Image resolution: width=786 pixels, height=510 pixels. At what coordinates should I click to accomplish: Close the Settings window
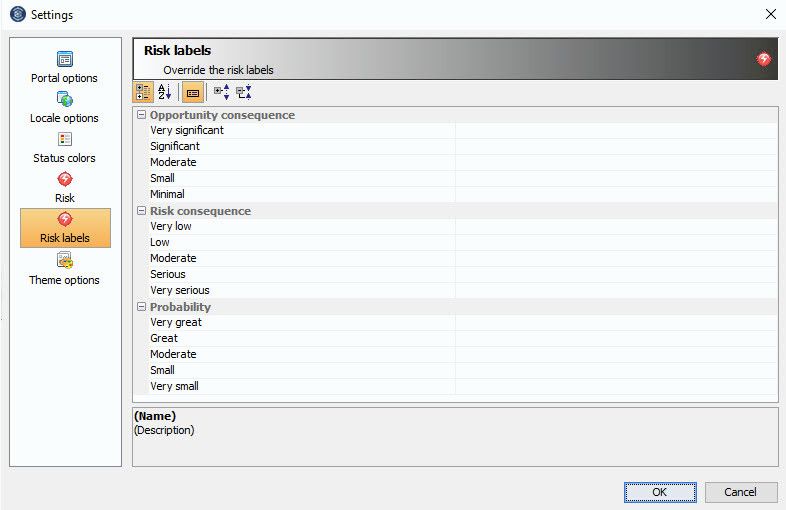tap(771, 14)
